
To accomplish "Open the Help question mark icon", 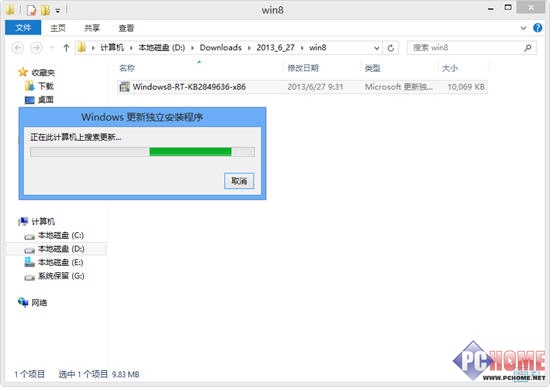I will 537,28.
